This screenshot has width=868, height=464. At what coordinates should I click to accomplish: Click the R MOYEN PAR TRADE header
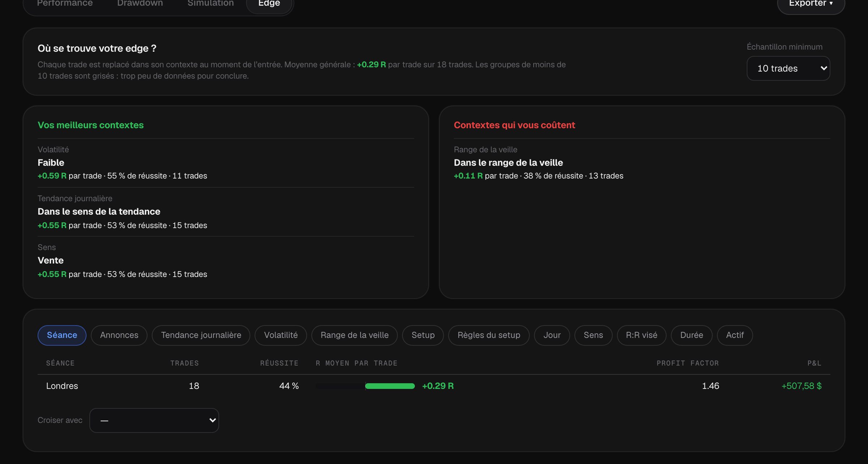pyautogui.click(x=356, y=363)
